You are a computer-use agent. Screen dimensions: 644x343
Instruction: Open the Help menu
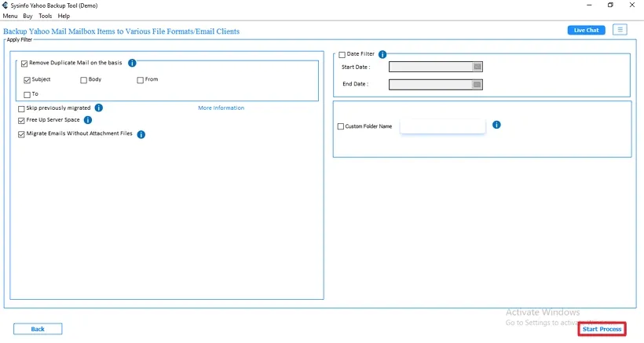[64, 16]
